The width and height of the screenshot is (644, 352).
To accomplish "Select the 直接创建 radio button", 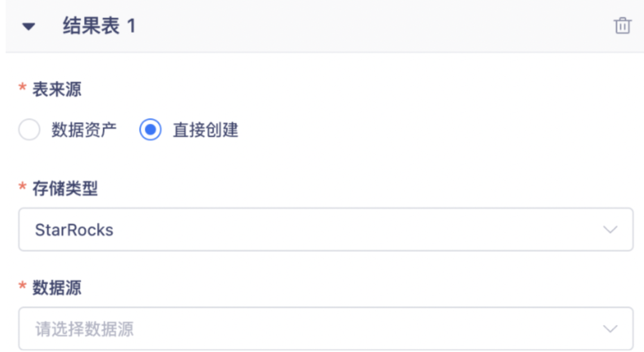I will [x=150, y=129].
